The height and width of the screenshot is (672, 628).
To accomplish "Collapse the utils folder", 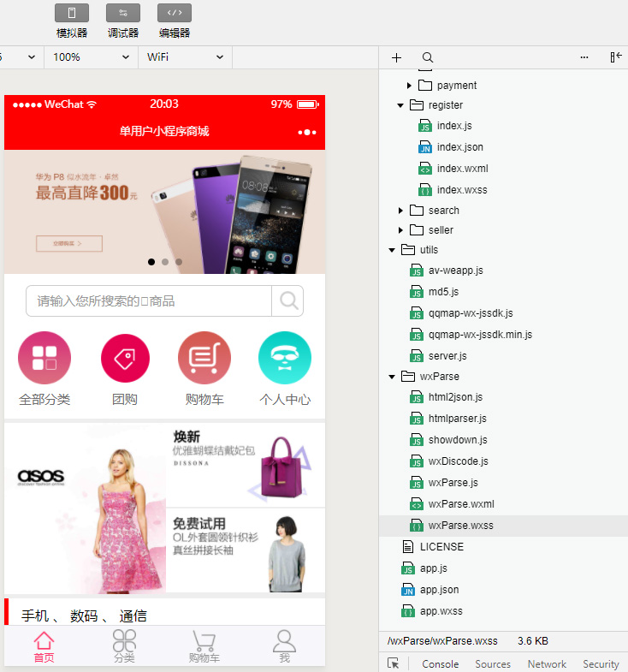I will (x=392, y=250).
